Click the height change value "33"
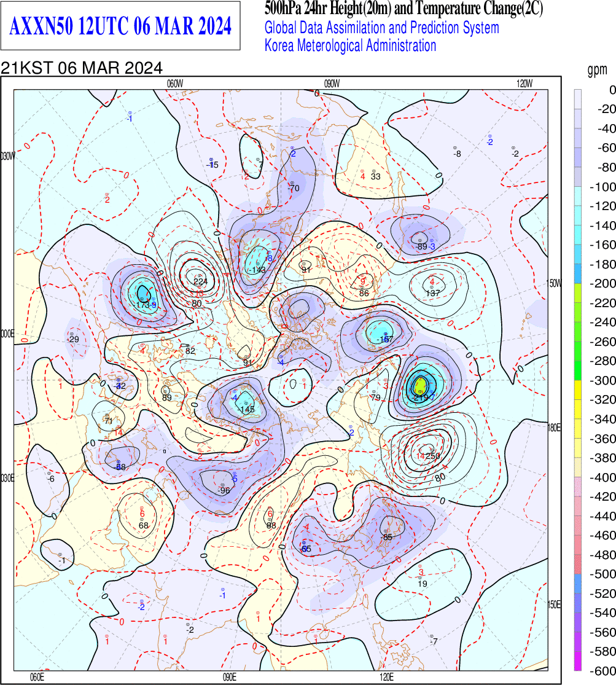This screenshot has height=685, width=616. coord(376,176)
